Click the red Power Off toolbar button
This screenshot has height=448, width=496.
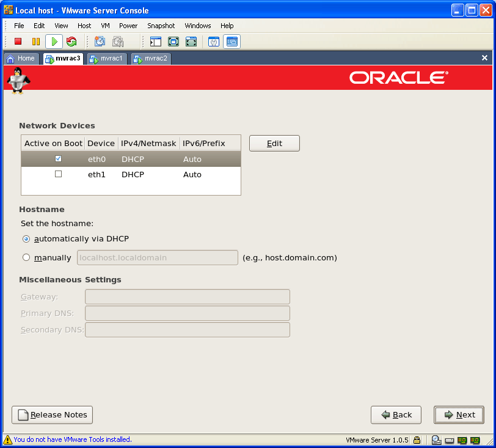(18, 42)
